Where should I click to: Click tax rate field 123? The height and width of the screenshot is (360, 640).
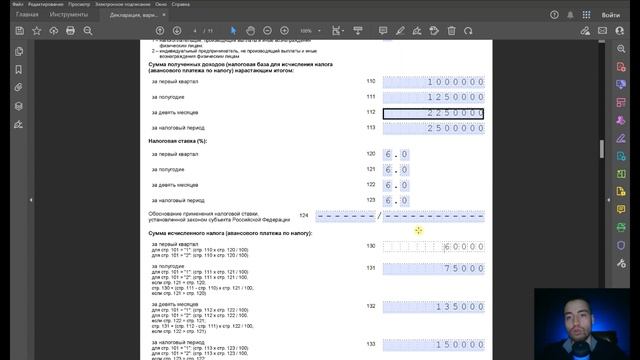pos(396,200)
